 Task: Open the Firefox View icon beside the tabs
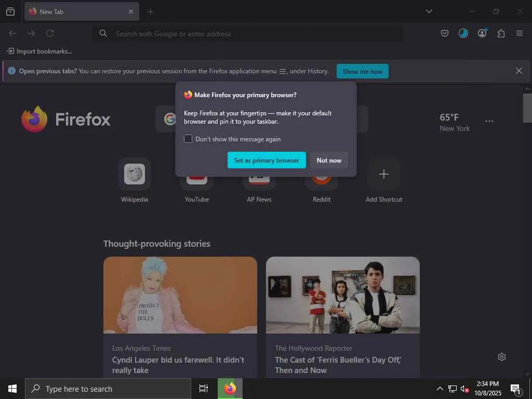point(10,11)
